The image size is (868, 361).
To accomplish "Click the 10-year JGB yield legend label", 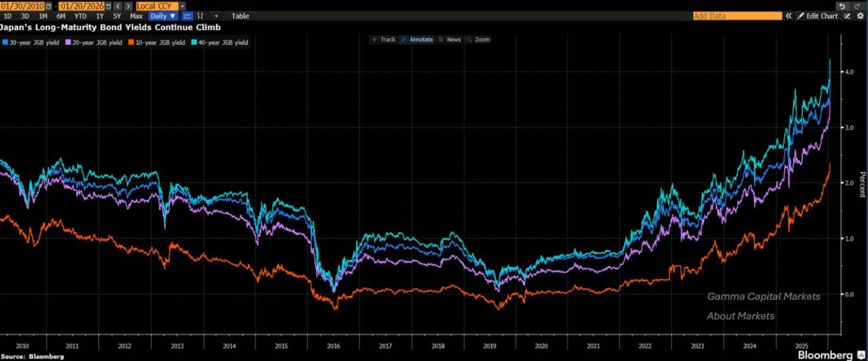I will pyautogui.click(x=160, y=42).
